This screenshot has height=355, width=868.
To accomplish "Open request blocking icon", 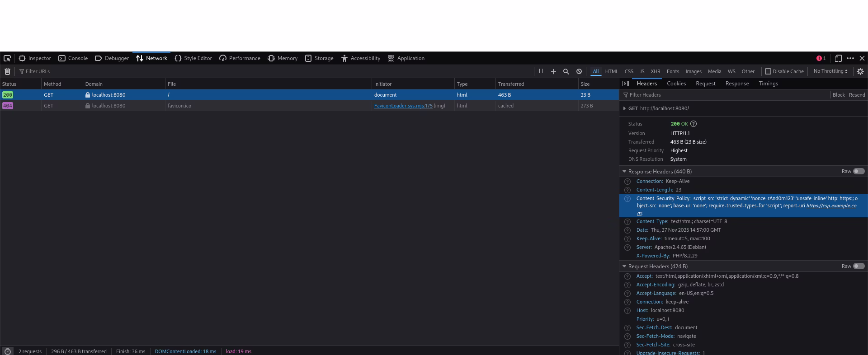I will pyautogui.click(x=579, y=71).
